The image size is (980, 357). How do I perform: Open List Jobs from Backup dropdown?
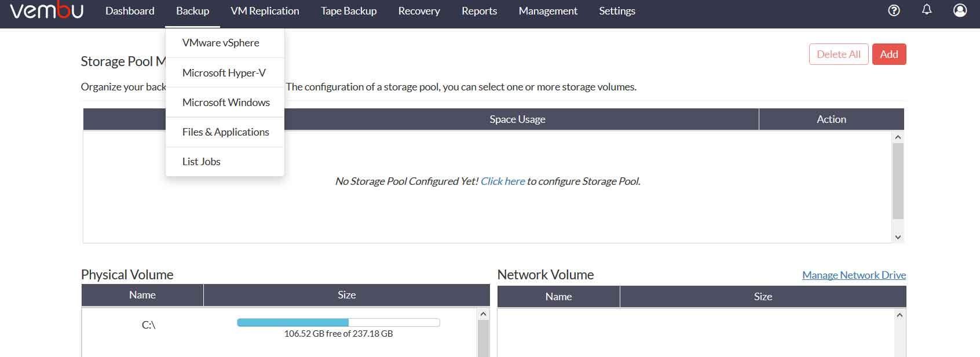202,162
